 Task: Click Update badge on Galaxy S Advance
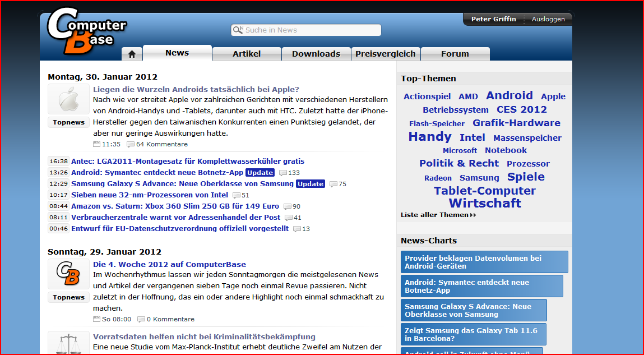click(310, 183)
